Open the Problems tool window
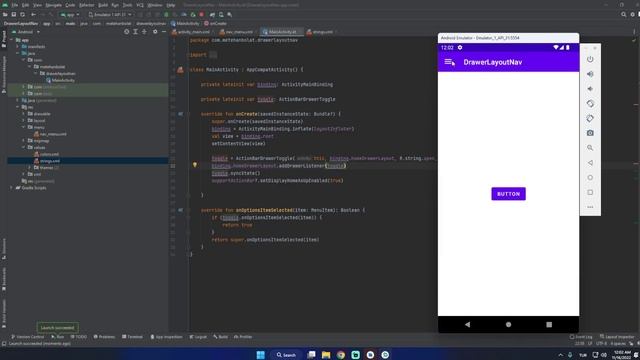Image resolution: width=640 pixels, height=360 pixels. tap(104, 337)
